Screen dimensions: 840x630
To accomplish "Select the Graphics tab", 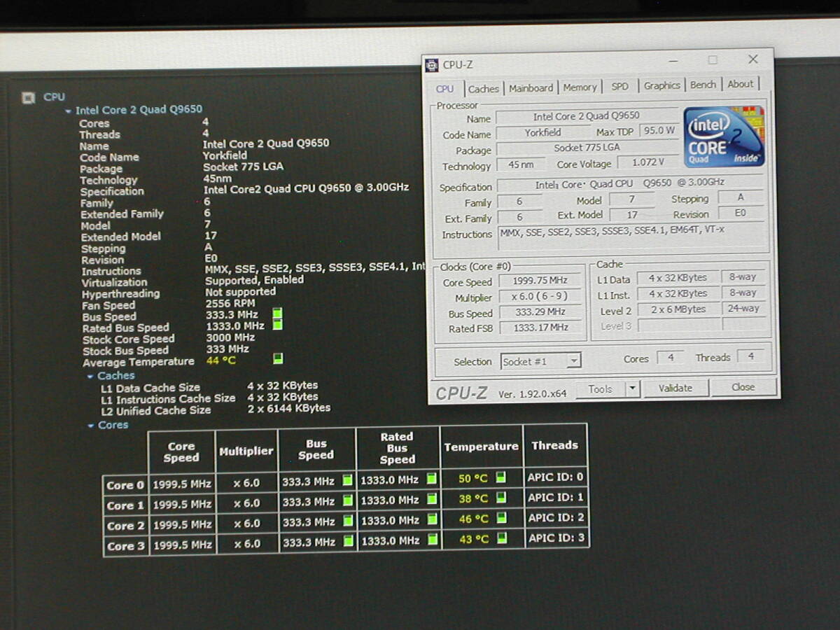I will click(x=661, y=85).
